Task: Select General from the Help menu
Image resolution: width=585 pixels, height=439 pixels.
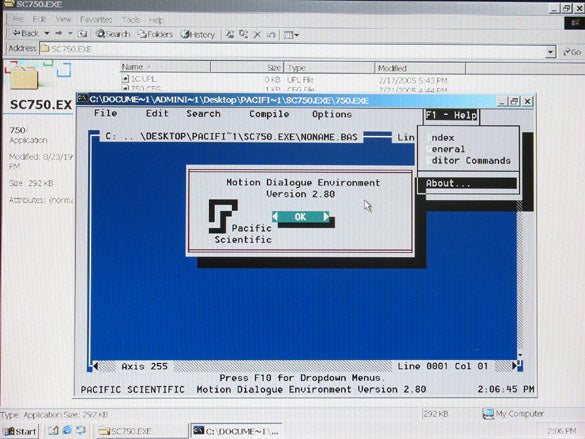Action: click(x=445, y=149)
